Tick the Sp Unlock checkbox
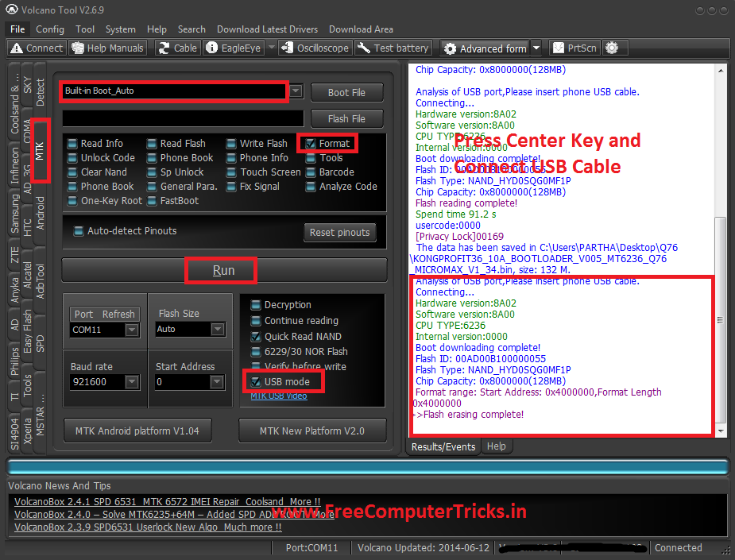This screenshot has width=735, height=560. pyautogui.click(x=152, y=172)
